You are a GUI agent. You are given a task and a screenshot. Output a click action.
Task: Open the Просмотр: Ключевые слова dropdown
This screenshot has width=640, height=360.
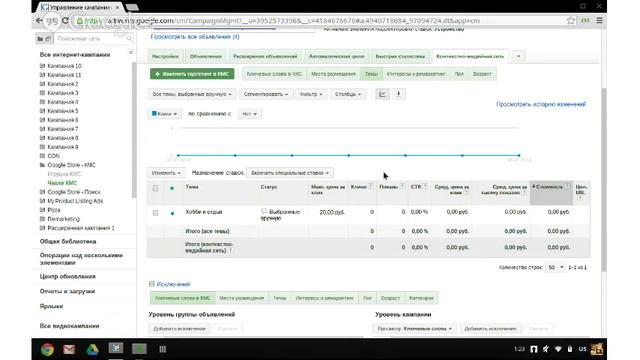point(414,329)
